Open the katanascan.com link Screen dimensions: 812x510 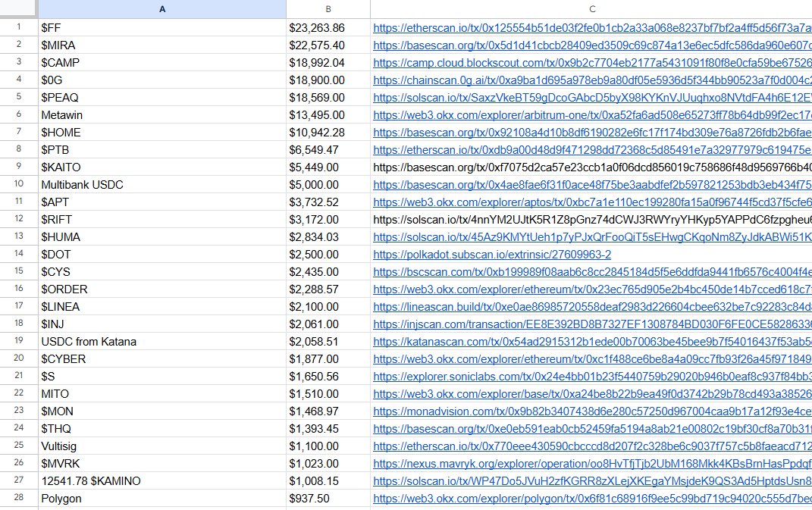pyautogui.click(x=592, y=342)
